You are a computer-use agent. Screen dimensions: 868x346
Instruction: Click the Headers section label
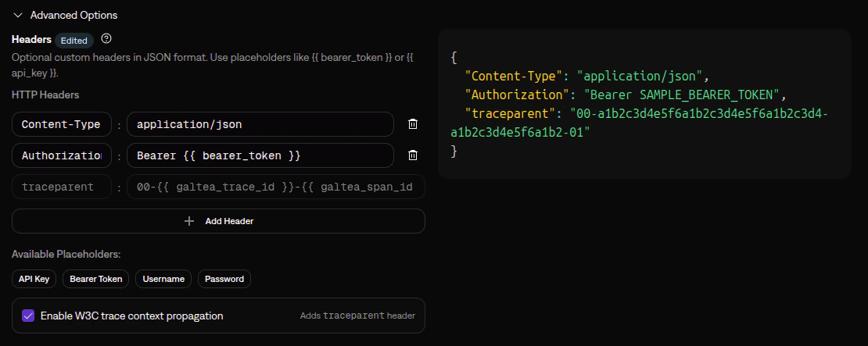pos(31,39)
